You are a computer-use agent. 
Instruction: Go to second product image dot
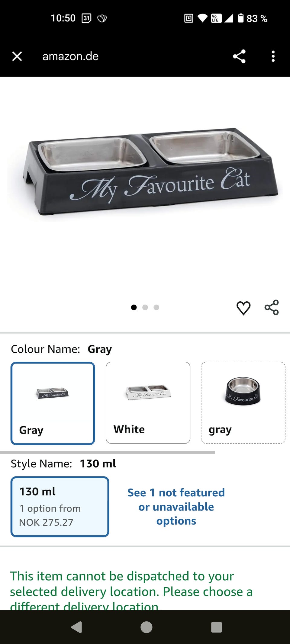coord(145,307)
